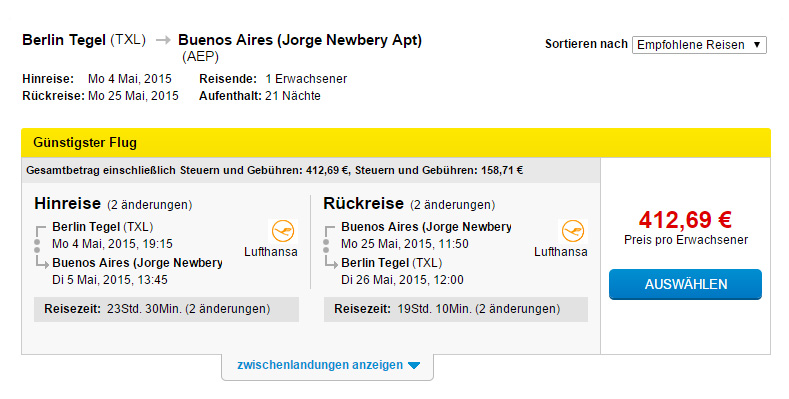Click Berlin Tegel (TXL) arrival in Rückreise

click(x=391, y=263)
